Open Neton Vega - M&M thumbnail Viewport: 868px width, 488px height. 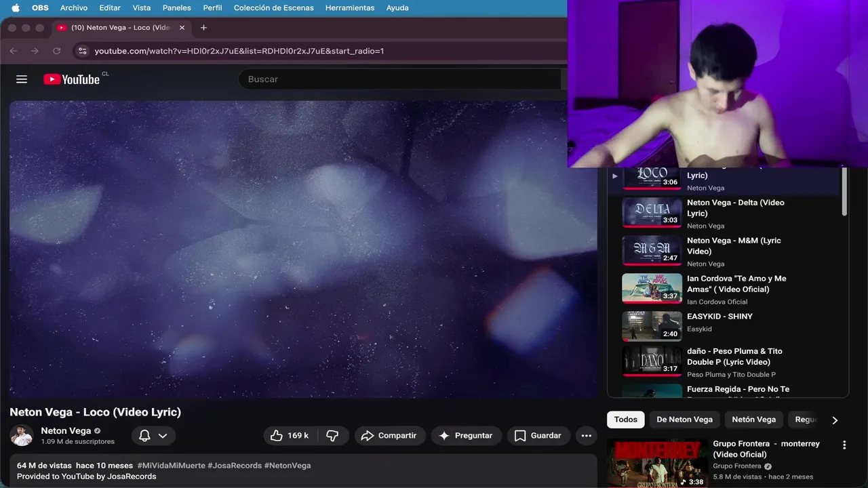click(652, 251)
